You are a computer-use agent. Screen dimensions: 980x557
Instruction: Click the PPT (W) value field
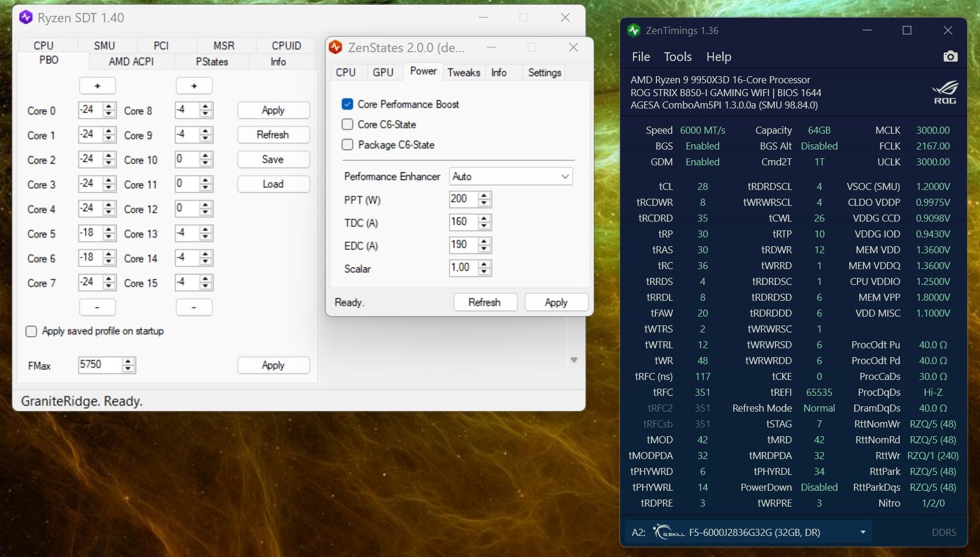coord(464,199)
